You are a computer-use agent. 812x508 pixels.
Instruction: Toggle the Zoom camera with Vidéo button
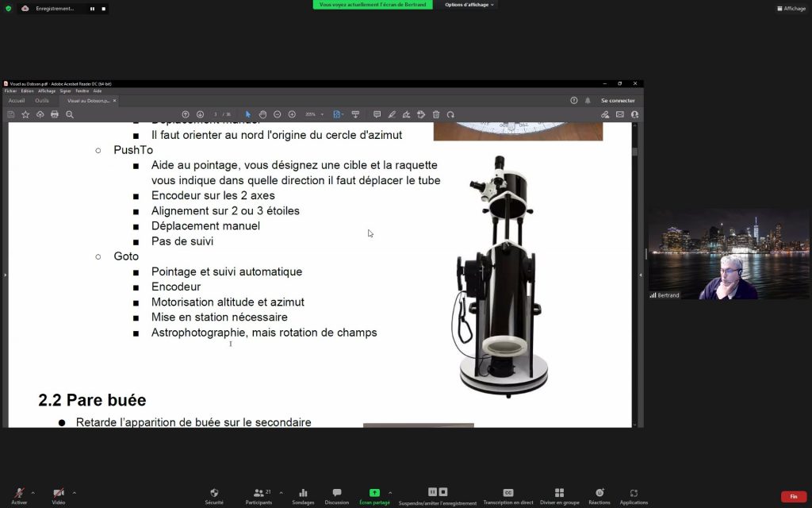click(x=59, y=496)
